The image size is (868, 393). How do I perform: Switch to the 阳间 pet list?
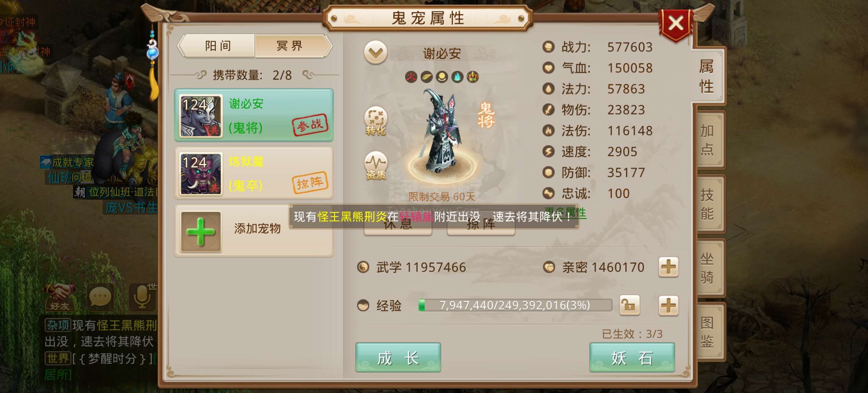(218, 46)
